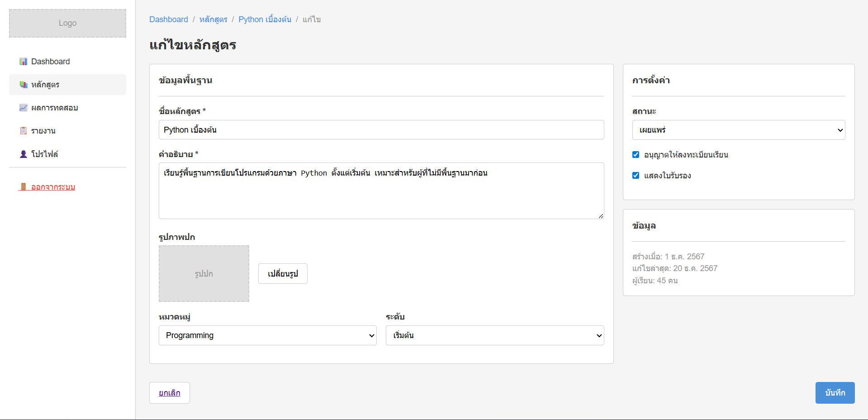The image size is (868, 420).
Task: Go to Dashboard via breadcrumb link
Action: pyautogui.click(x=168, y=19)
